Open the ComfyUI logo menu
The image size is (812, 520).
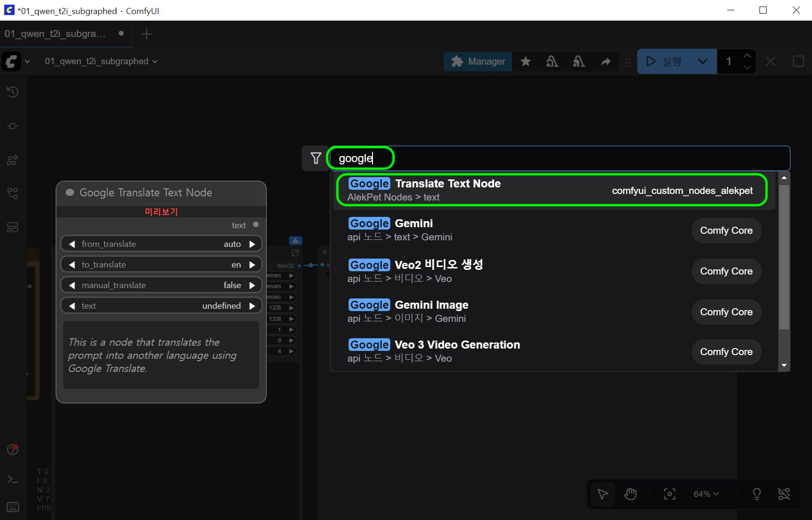click(11, 61)
